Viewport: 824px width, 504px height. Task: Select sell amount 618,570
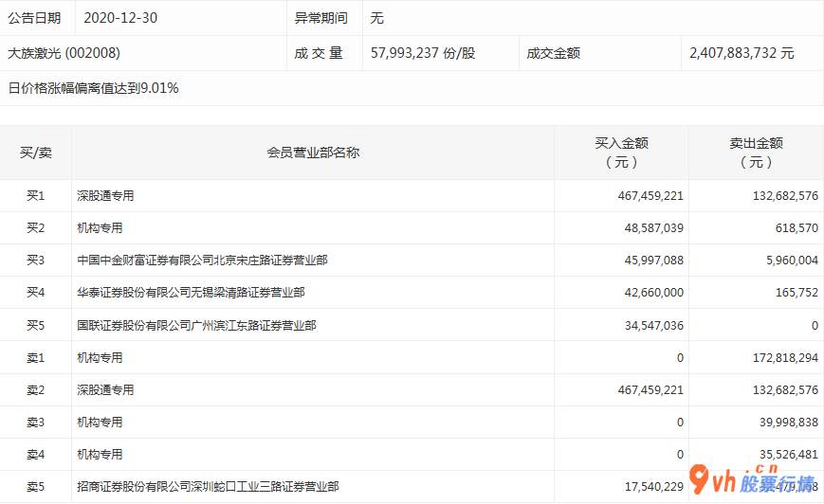797,228
